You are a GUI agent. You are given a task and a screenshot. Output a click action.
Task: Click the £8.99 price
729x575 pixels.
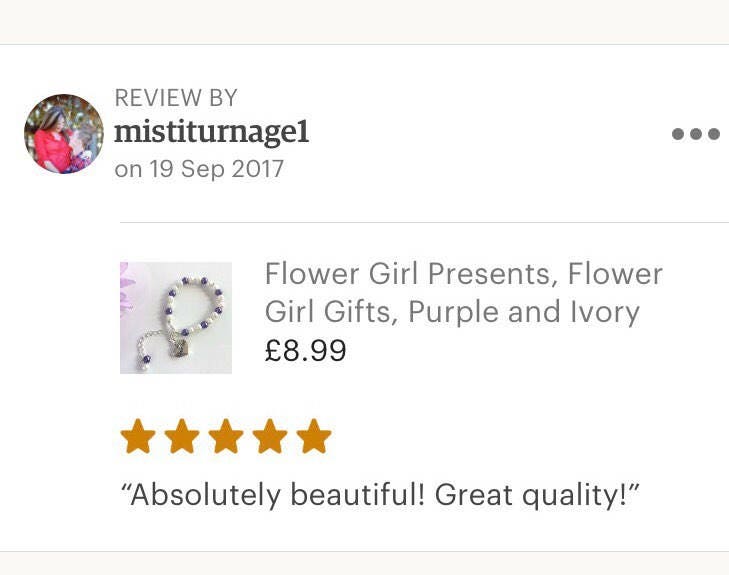(x=305, y=351)
